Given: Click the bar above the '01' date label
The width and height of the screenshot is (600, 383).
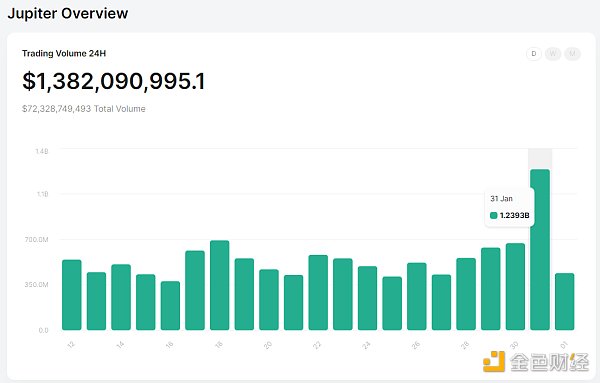Looking at the screenshot, I should pos(564,302).
